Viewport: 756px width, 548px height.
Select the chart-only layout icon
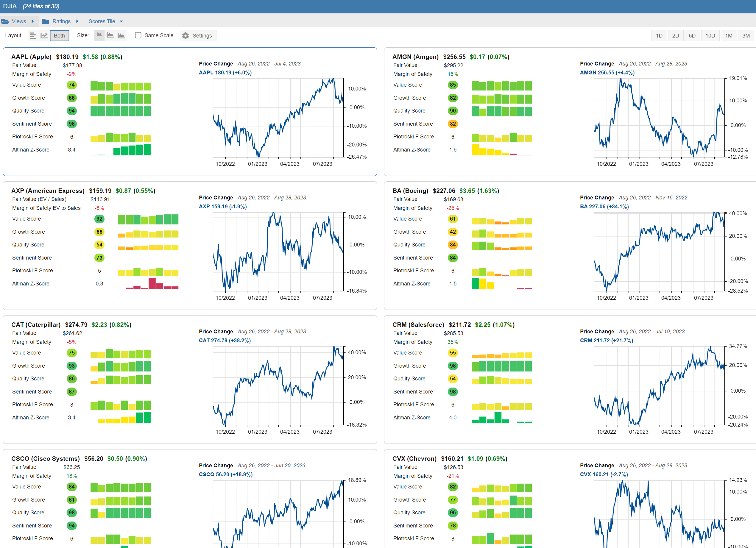(x=44, y=36)
